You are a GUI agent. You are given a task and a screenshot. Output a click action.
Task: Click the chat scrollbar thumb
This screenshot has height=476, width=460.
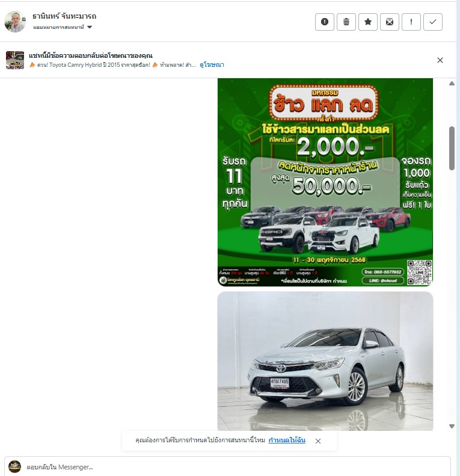click(452, 148)
